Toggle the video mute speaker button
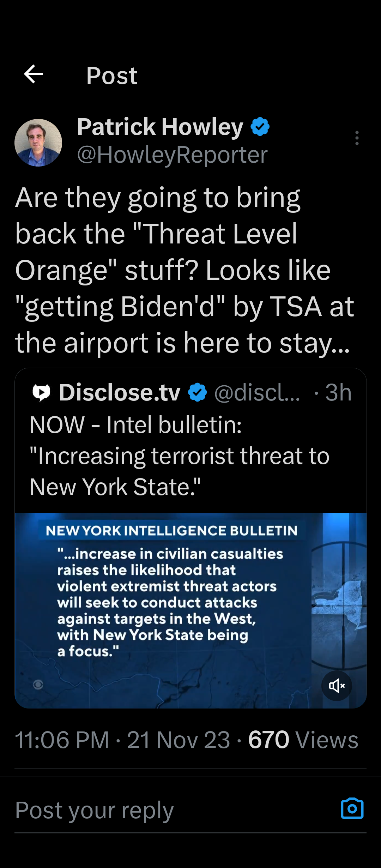This screenshot has width=381, height=868. click(337, 686)
